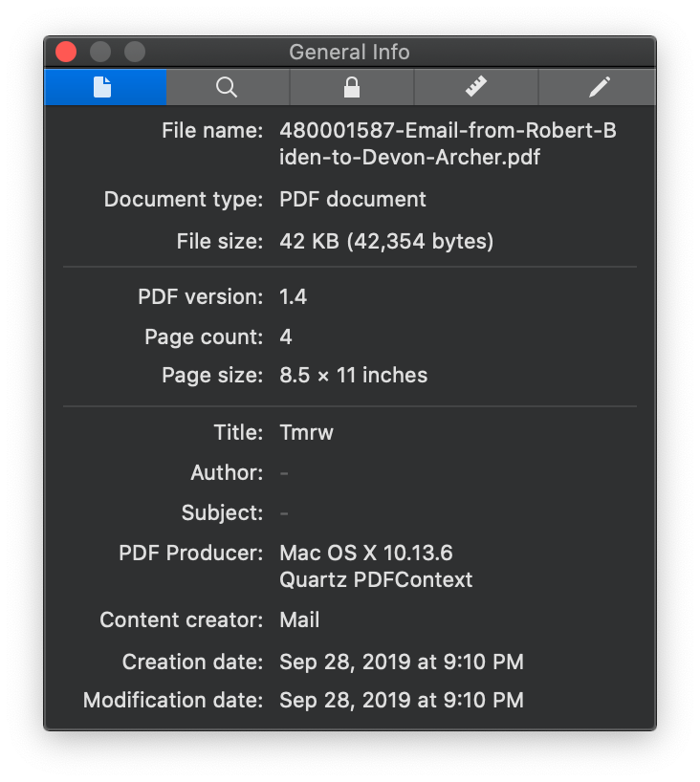The width and height of the screenshot is (700, 782).
Task: Open the Keywords magnifier tab
Action: pos(228,87)
